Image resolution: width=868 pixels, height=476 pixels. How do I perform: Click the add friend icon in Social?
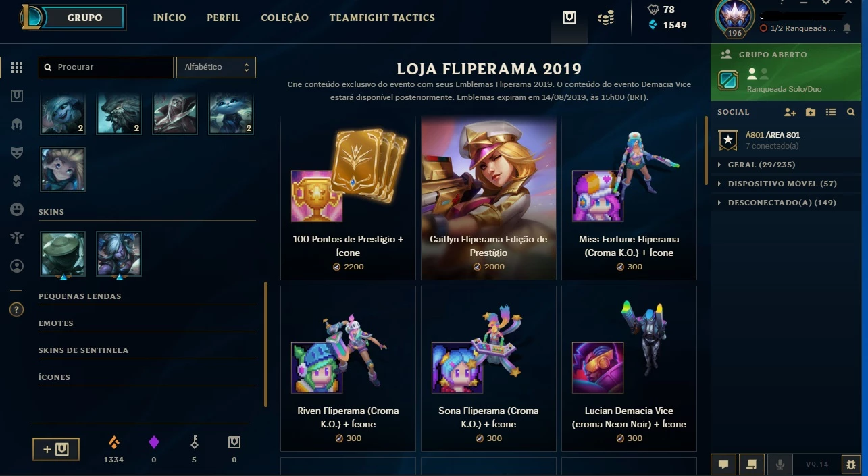click(x=790, y=112)
